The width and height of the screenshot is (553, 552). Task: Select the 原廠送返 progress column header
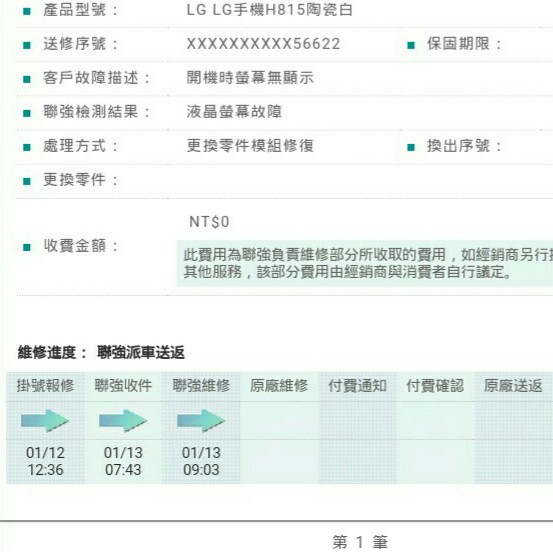coord(513,386)
